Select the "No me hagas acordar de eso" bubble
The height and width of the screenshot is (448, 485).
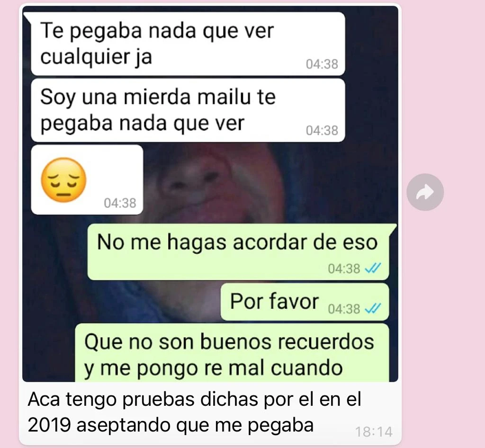pos(238,251)
